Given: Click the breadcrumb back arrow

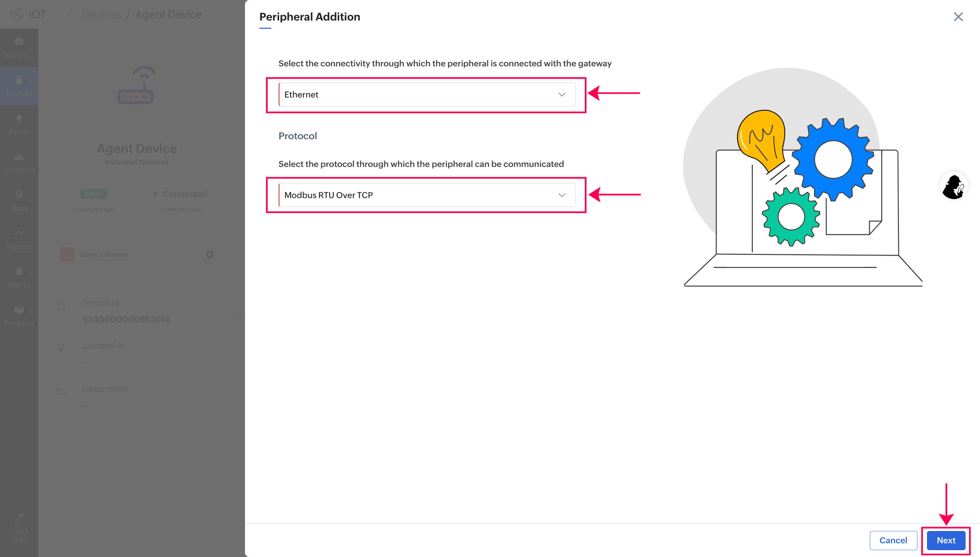Looking at the screenshot, I should click(x=70, y=14).
